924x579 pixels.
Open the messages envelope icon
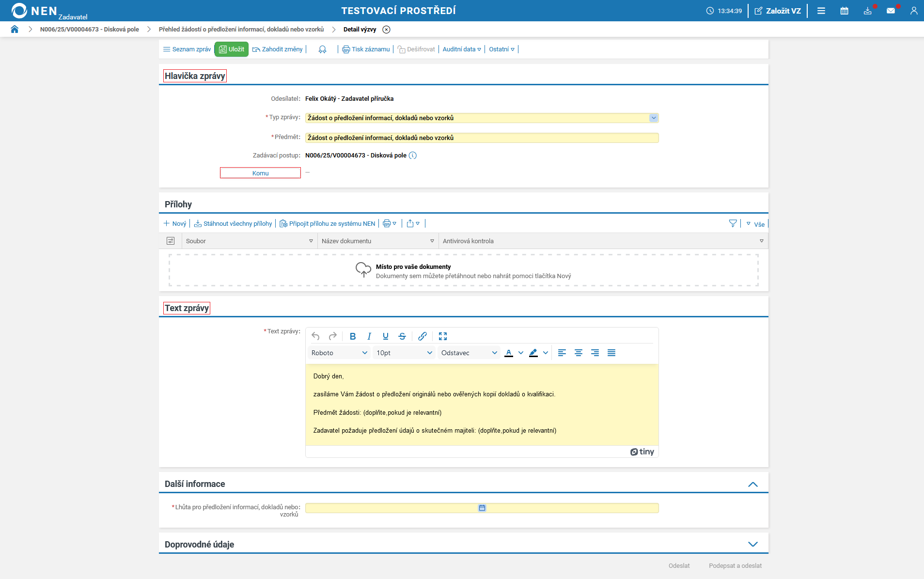tap(891, 11)
